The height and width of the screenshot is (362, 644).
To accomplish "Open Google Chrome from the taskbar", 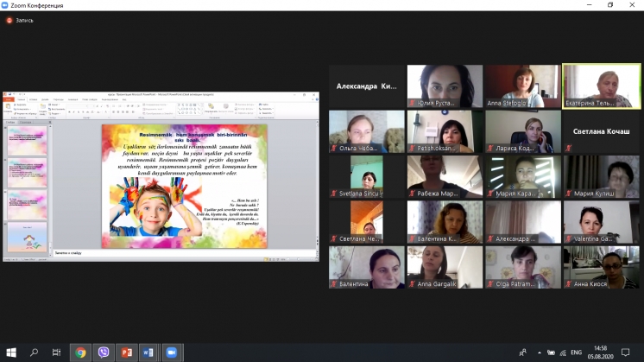I will coord(80,352).
